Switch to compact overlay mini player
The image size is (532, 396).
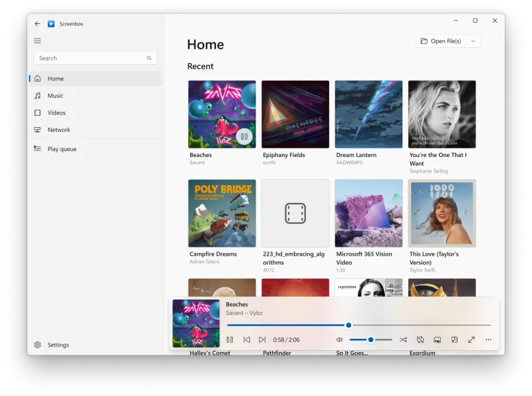(x=454, y=339)
